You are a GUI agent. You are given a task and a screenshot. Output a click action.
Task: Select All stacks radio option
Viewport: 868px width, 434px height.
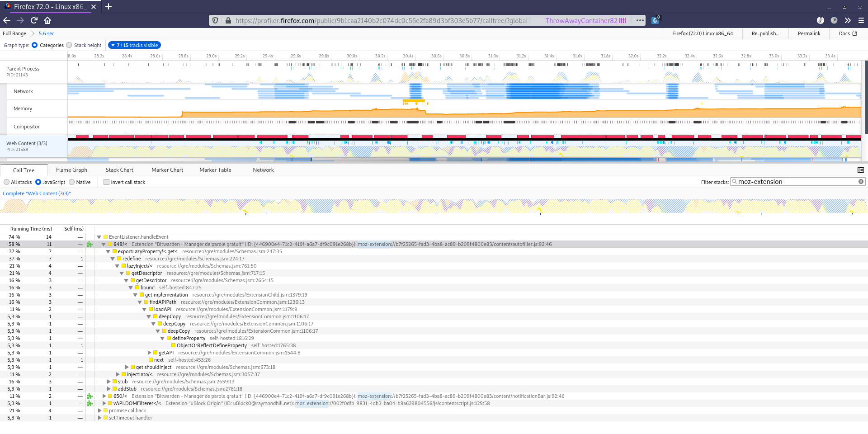click(x=6, y=182)
